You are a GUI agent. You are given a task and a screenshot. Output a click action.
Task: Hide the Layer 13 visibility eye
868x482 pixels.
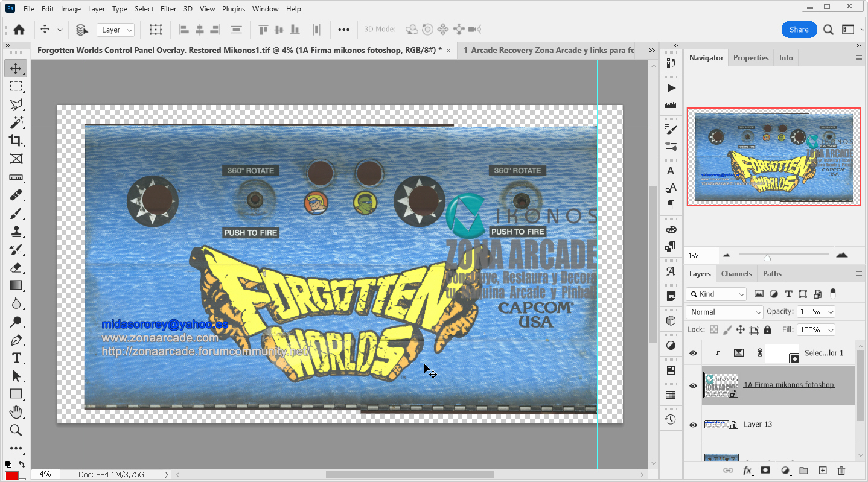[693, 424]
